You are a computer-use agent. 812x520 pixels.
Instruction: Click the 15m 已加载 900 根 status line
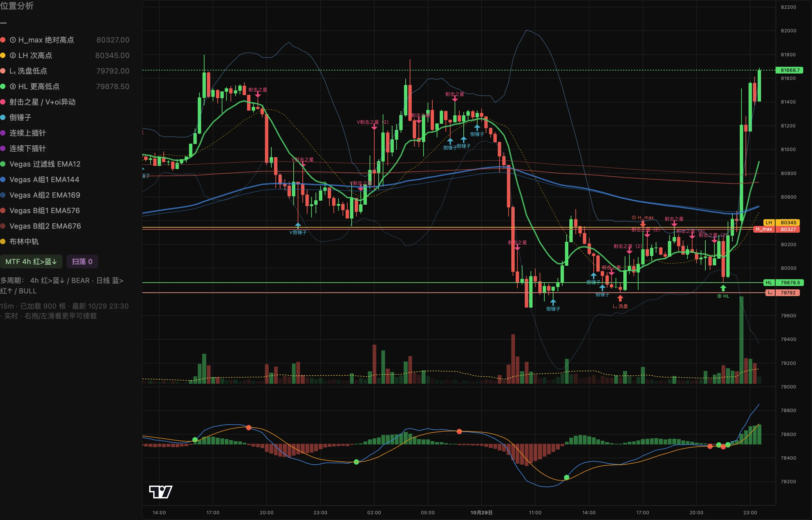click(64, 311)
